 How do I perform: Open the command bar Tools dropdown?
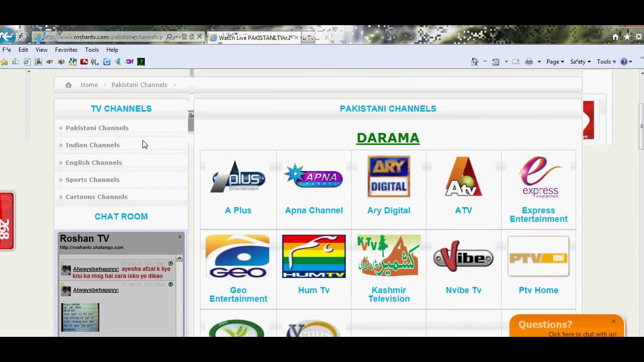[606, 62]
